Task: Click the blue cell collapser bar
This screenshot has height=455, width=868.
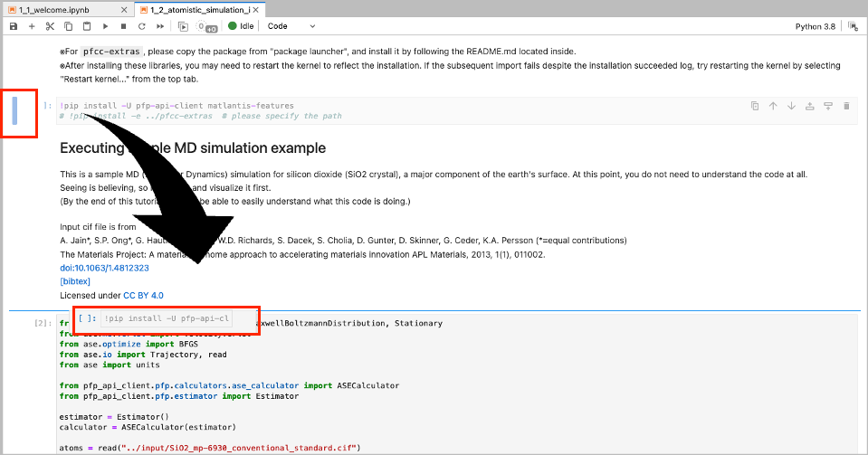Action: [x=14, y=109]
